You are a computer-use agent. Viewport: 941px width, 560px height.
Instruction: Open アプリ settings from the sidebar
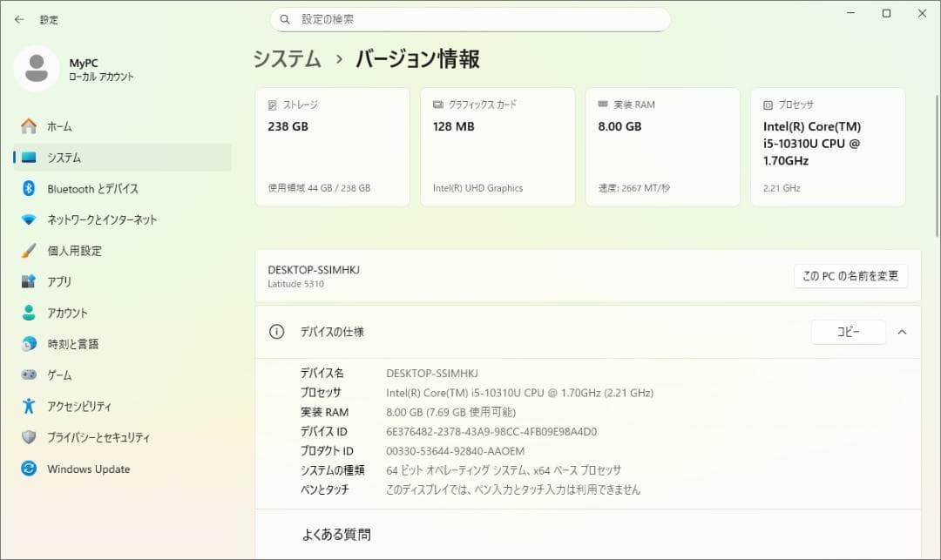pyautogui.click(x=58, y=281)
